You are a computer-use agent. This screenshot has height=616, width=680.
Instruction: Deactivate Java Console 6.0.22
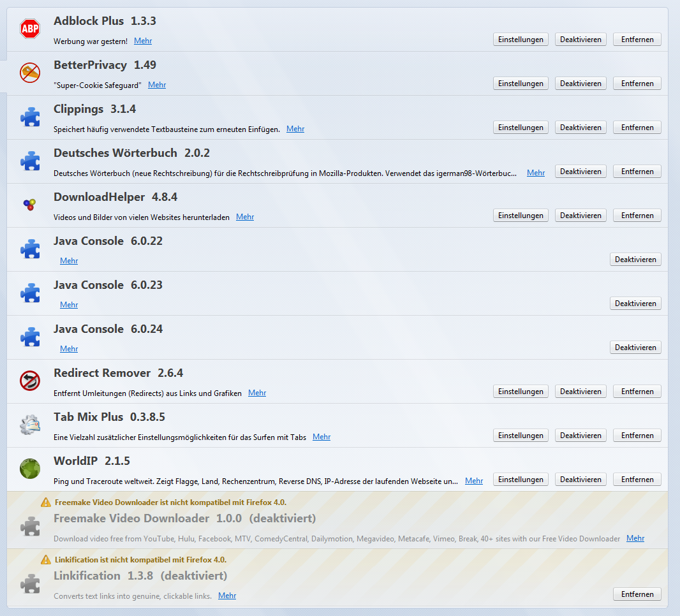[635, 260]
